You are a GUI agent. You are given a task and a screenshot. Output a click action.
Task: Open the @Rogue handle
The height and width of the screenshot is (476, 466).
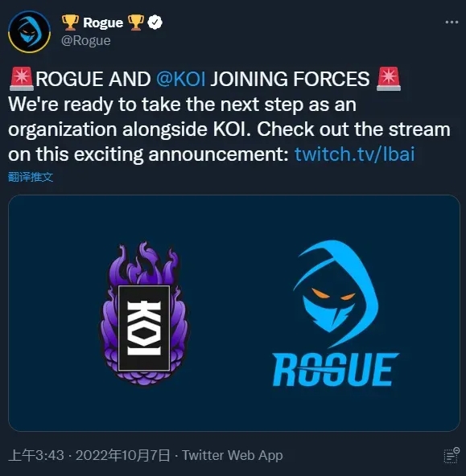(86, 41)
